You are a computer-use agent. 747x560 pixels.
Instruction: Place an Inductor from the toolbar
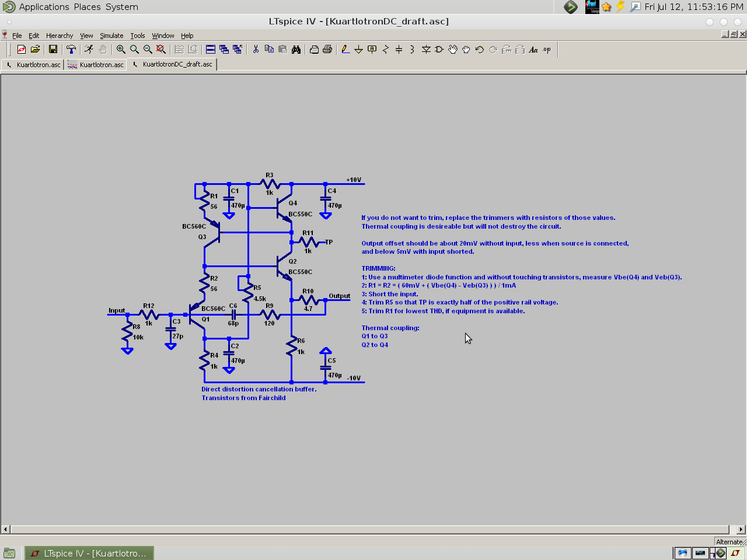point(413,50)
